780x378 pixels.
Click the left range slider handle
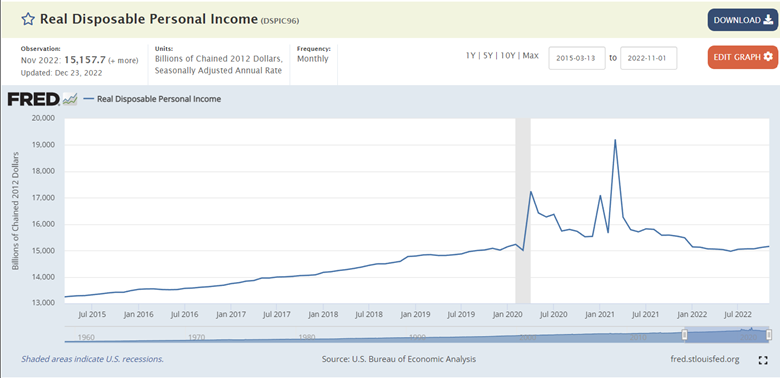point(684,335)
